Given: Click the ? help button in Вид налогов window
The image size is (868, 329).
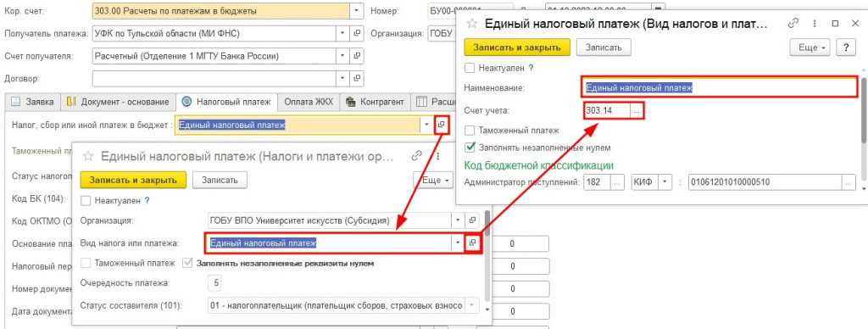Looking at the screenshot, I should (846, 47).
